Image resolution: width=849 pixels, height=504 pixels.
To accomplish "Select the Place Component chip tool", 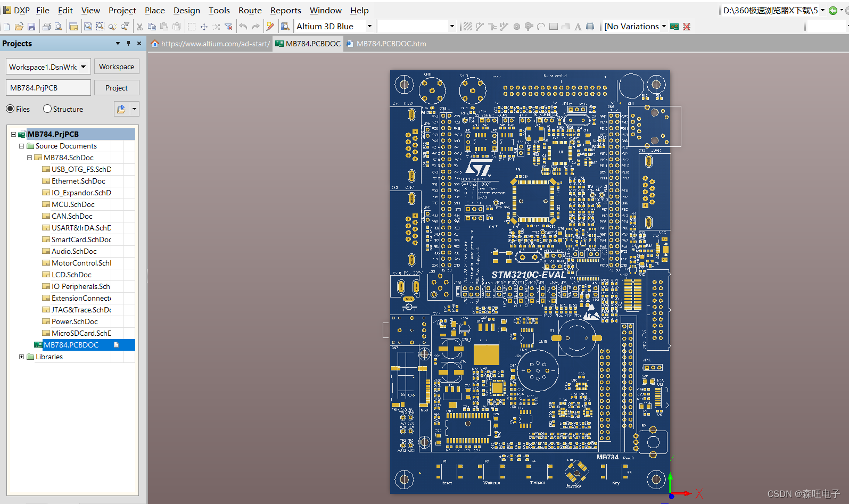I will 590,27.
